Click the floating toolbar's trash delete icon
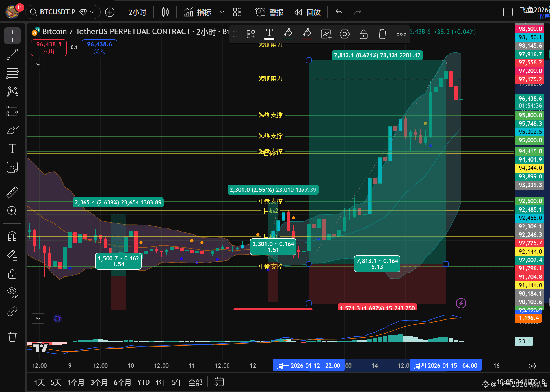The image size is (550, 392). point(382,34)
